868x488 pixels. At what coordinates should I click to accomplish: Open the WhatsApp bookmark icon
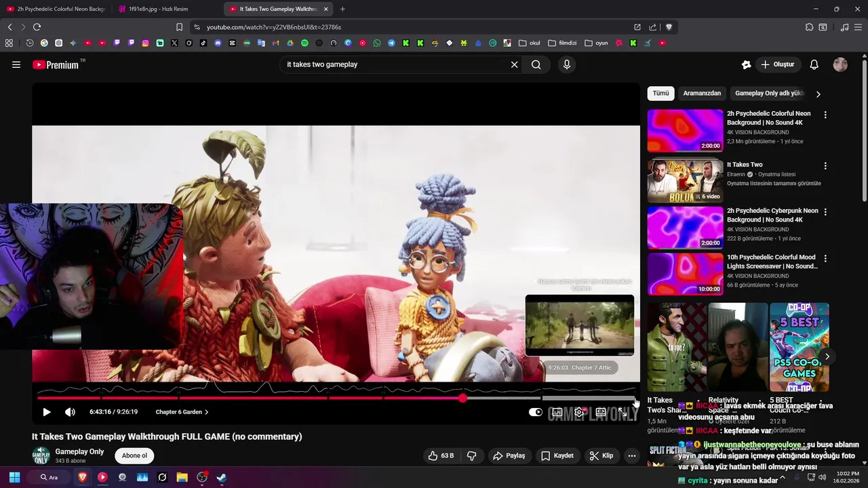[x=377, y=43]
